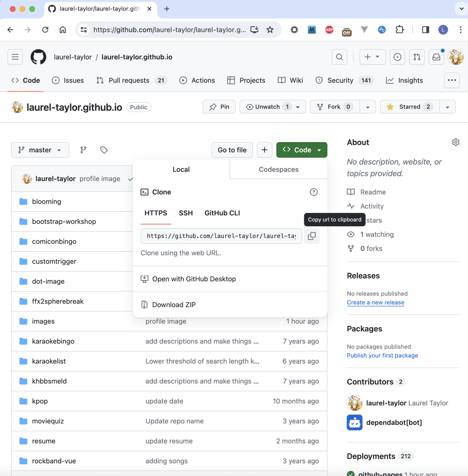Open laurel-taylor owner link in breadcrumb
Image resolution: width=468 pixels, height=476 pixels.
73,57
